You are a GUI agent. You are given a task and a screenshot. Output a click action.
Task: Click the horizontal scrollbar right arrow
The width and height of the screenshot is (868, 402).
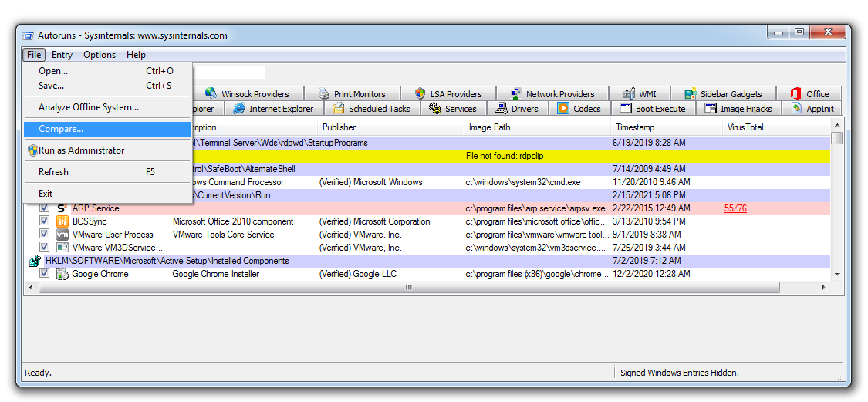point(824,287)
